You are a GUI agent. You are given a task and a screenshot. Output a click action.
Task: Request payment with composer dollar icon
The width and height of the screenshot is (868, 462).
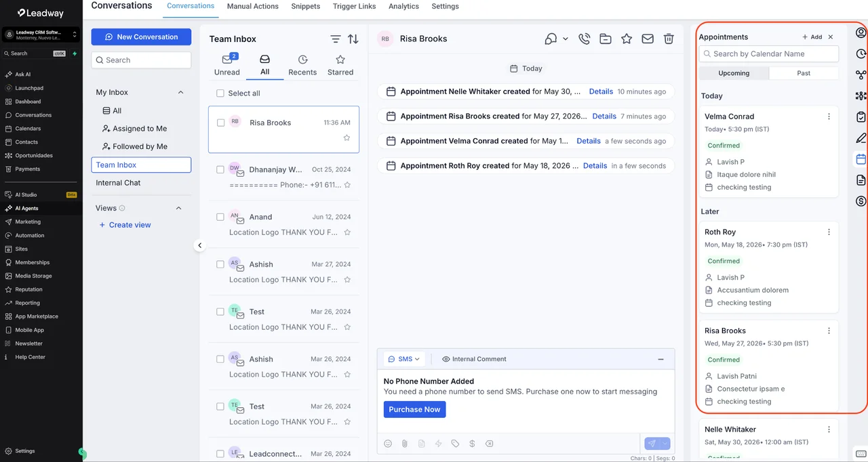472,444
